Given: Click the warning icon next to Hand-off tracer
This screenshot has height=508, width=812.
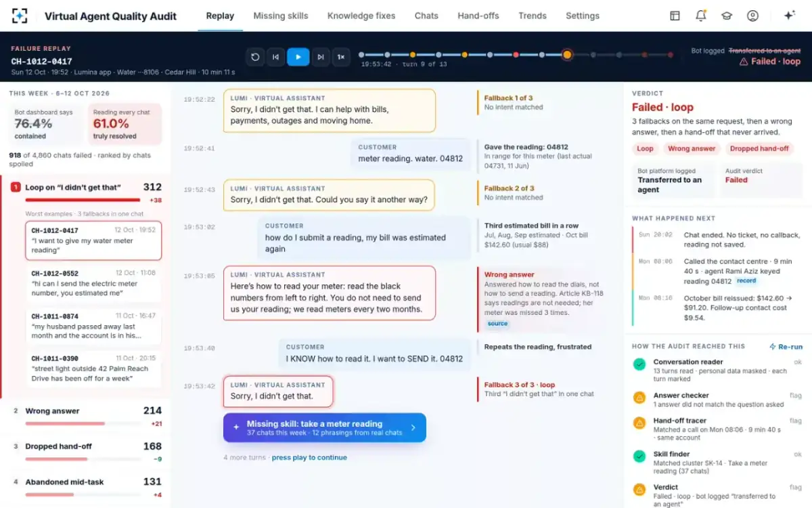Looking at the screenshot, I should coord(639,423).
